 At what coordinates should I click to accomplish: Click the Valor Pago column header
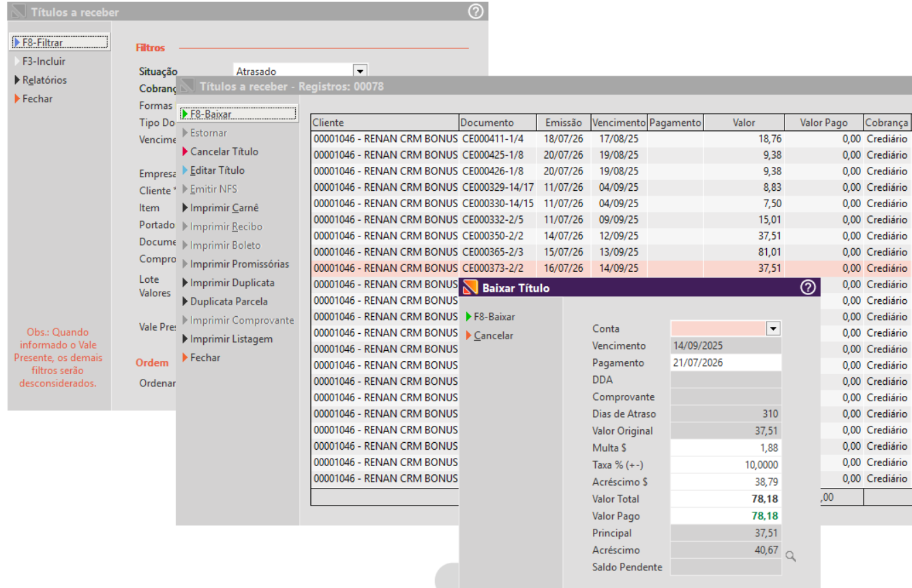823,123
